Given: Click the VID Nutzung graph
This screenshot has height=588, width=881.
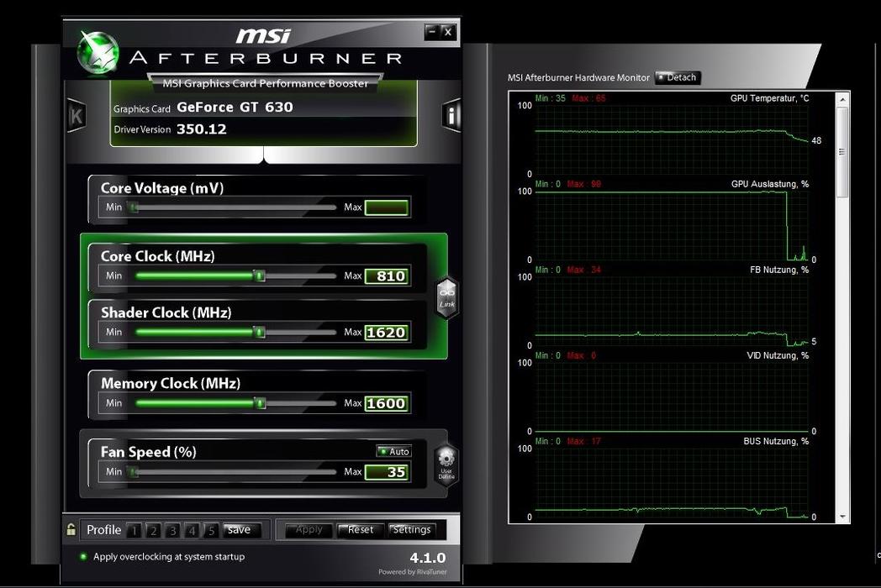Looking at the screenshot, I should click(x=672, y=396).
